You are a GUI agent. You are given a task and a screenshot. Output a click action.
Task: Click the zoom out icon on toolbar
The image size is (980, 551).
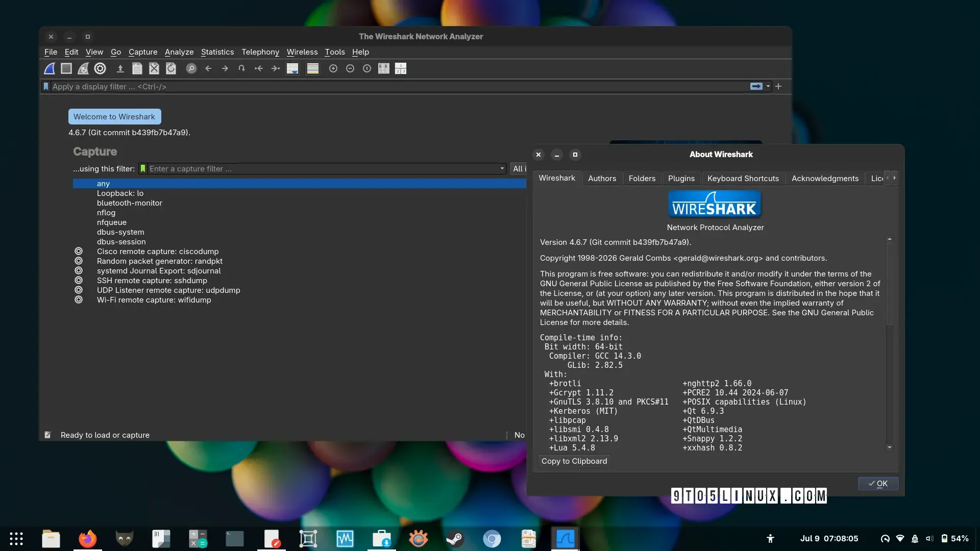point(350,68)
